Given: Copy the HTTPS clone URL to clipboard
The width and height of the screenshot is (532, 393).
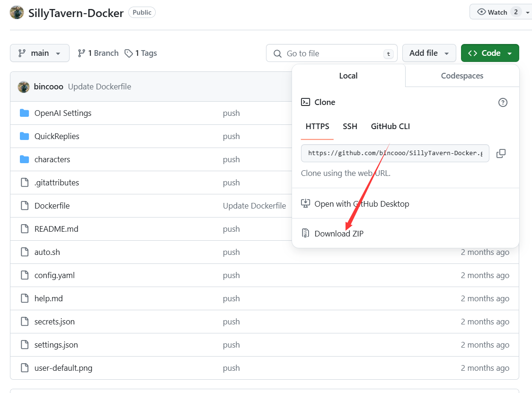Looking at the screenshot, I should 501,154.
